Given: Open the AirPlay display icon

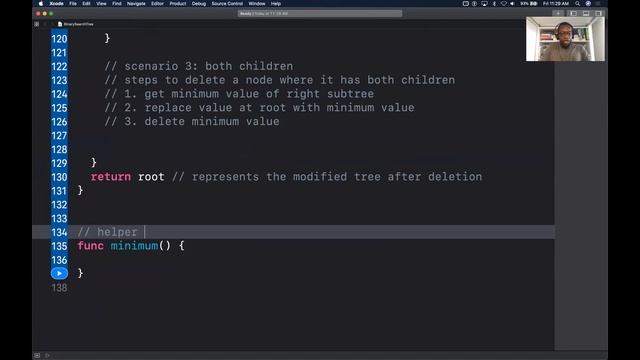Looking at the screenshot, I should [484, 4].
